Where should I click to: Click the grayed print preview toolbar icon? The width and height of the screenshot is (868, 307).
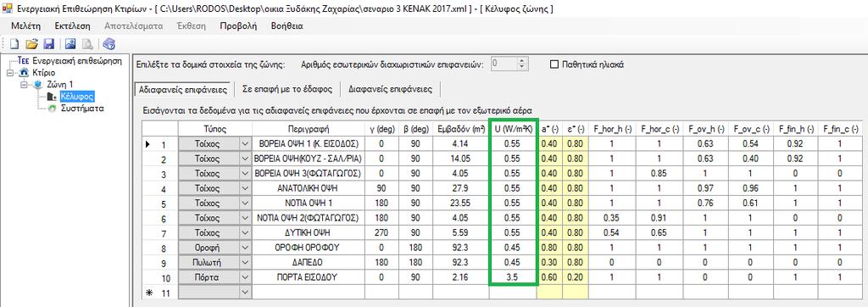pos(87,44)
